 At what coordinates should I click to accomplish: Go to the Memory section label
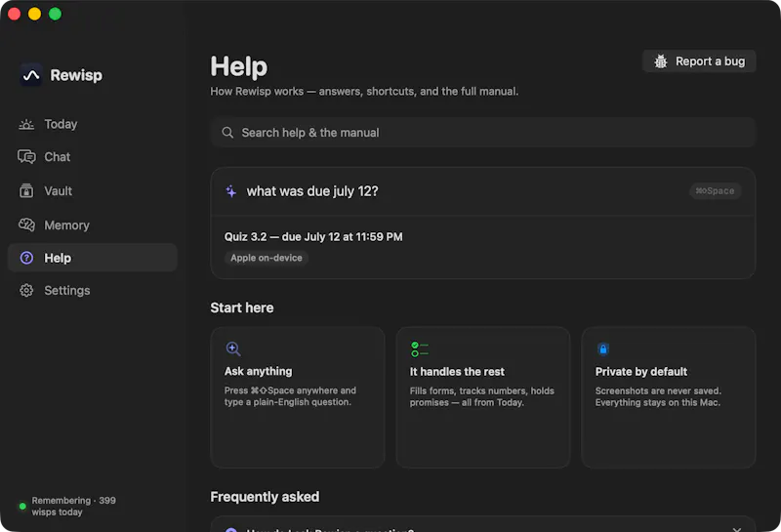click(66, 225)
